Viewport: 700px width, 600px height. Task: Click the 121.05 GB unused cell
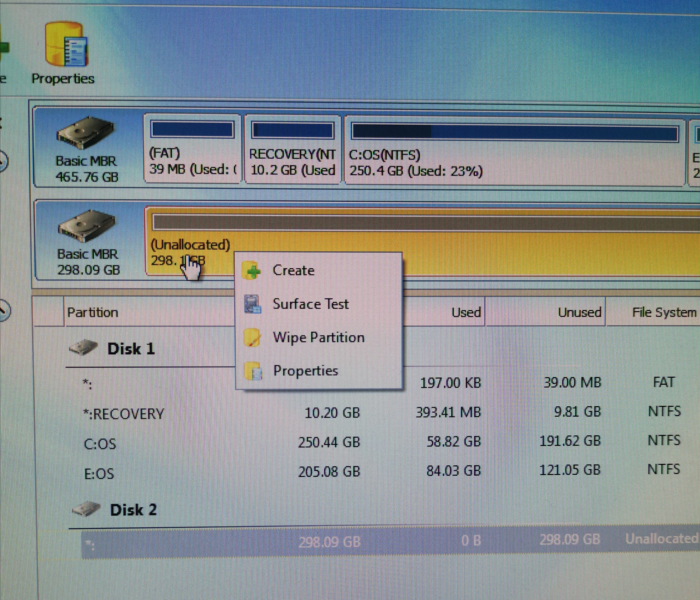pos(570,470)
